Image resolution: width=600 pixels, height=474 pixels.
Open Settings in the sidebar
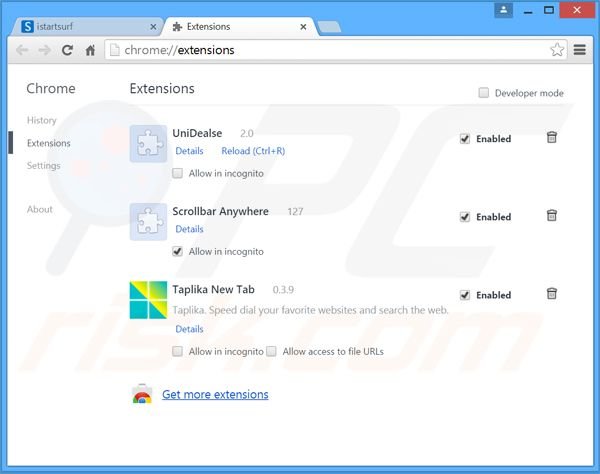point(44,166)
